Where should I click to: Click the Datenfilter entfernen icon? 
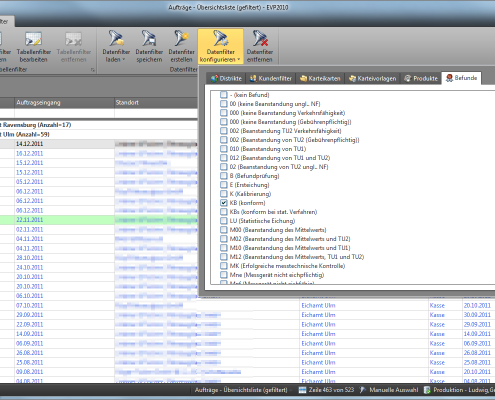coord(260,39)
